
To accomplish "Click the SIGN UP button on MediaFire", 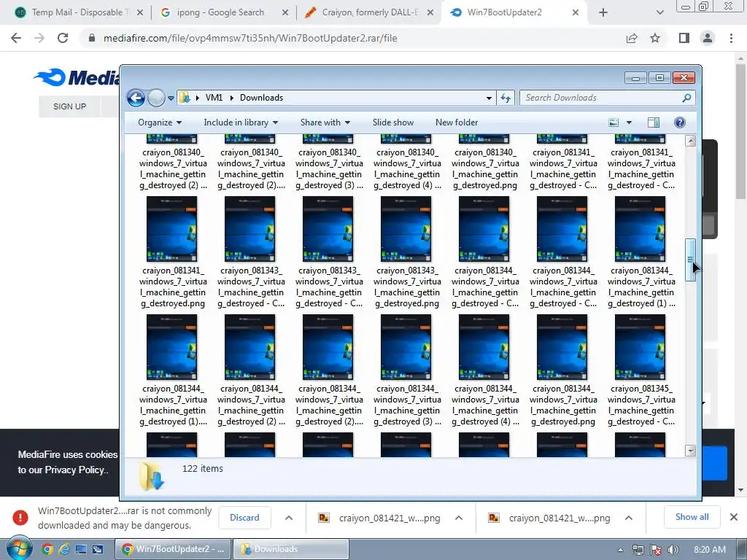I will point(69,106).
